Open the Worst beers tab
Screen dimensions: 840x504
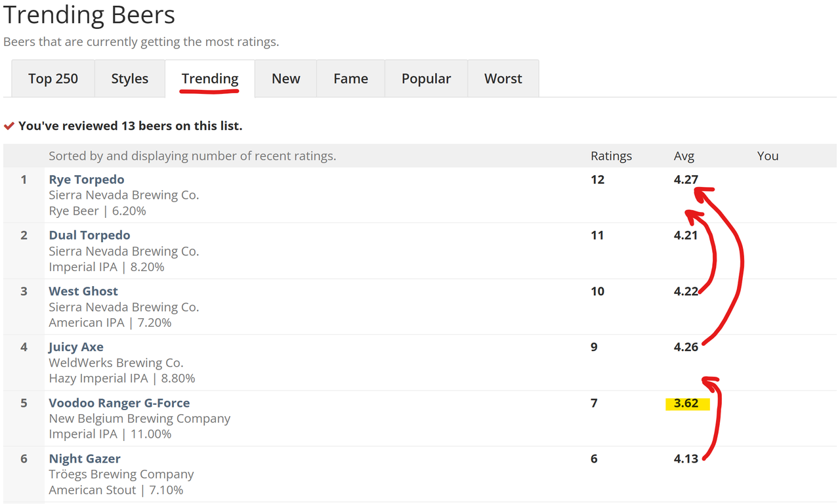[503, 79]
